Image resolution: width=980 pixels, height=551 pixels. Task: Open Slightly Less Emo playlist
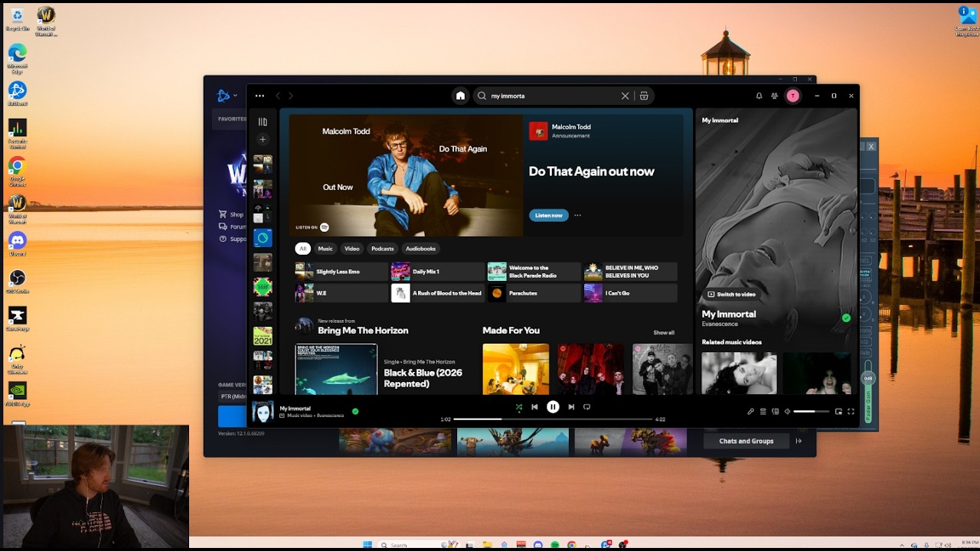[342, 272]
